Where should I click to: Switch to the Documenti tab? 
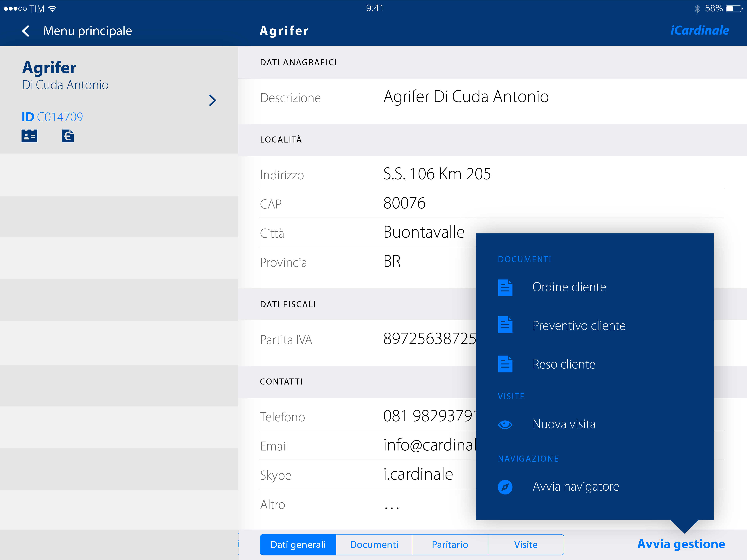374,545
